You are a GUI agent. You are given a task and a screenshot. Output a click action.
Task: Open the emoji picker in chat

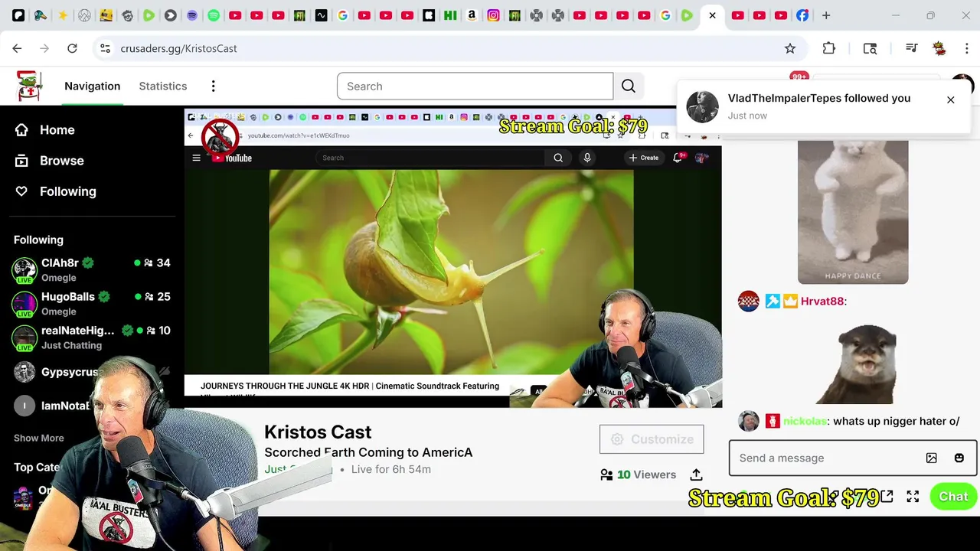(x=959, y=458)
